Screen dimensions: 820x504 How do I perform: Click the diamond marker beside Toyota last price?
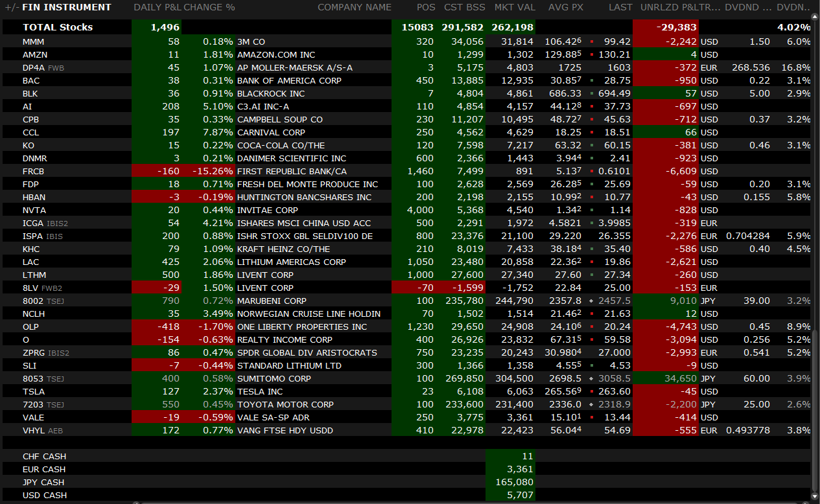tap(592, 405)
